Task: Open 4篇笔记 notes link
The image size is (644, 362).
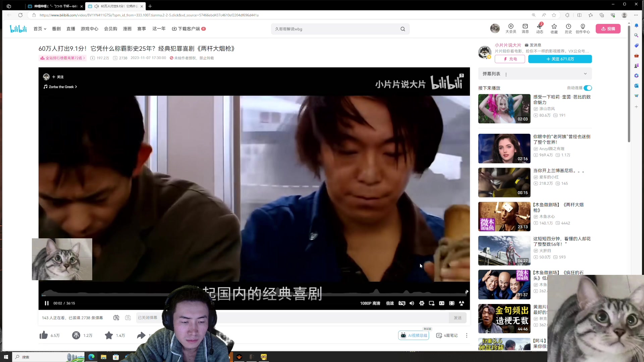Action: [x=447, y=336]
